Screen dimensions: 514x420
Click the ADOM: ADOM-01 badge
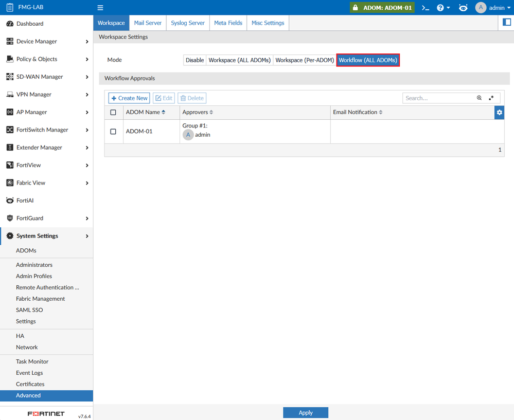[382, 8]
